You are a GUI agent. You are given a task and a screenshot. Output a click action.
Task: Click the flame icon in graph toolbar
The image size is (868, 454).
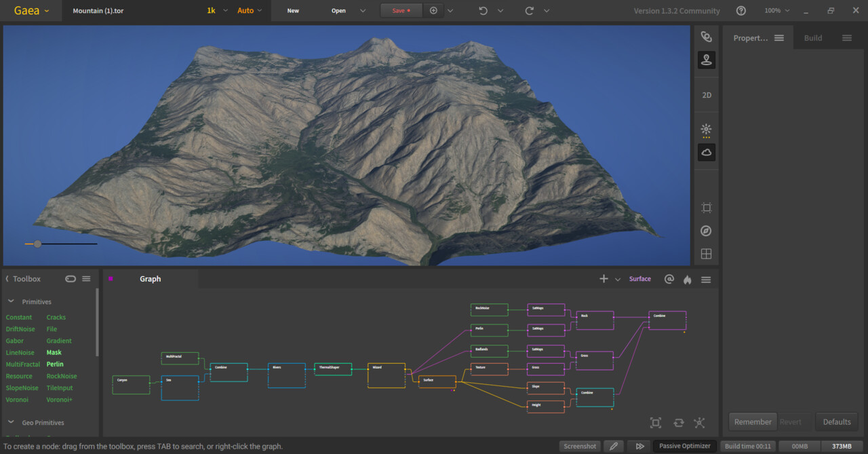click(x=687, y=279)
